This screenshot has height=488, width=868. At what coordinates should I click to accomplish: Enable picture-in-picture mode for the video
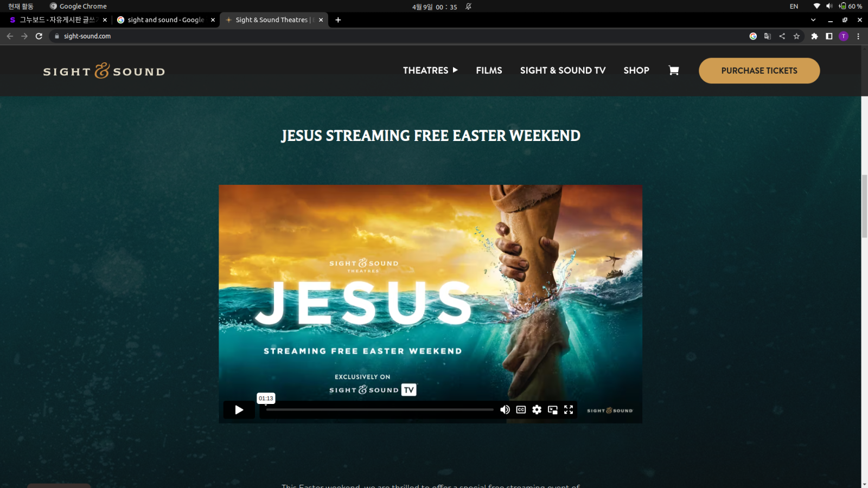coord(552,410)
